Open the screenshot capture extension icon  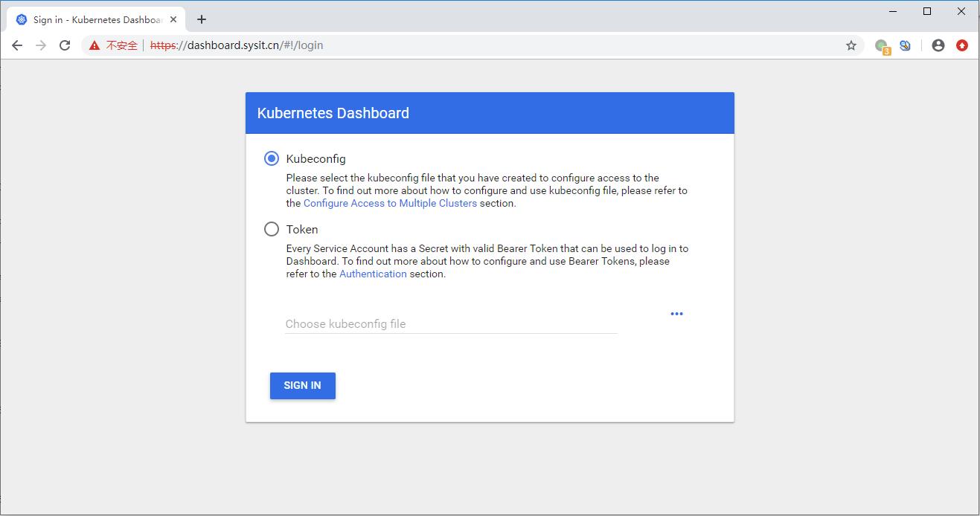(x=905, y=45)
